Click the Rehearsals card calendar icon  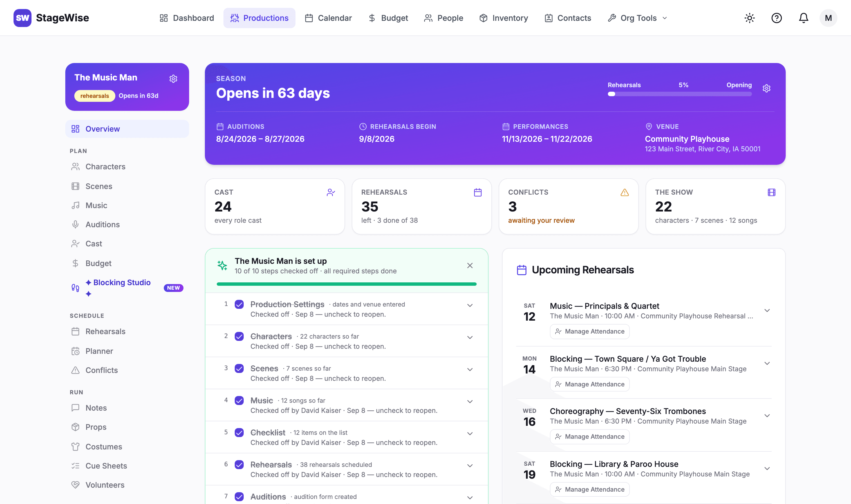(478, 193)
